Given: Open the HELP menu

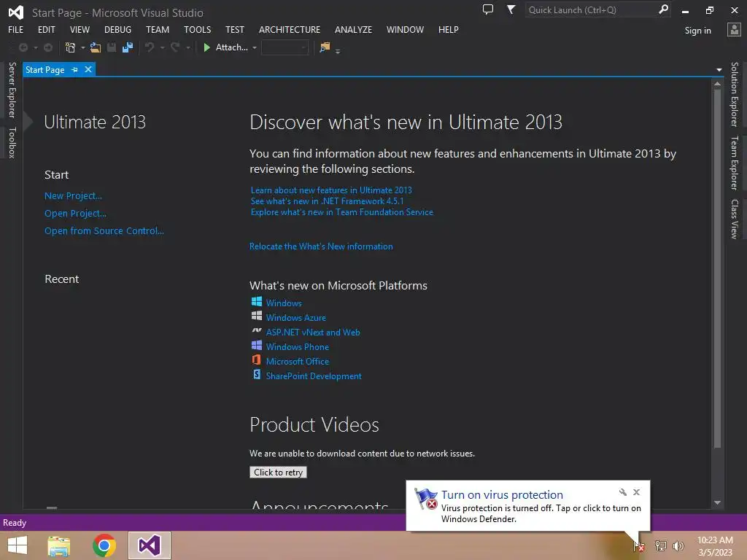Looking at the screenshot, I should click(x=449, y=29).
